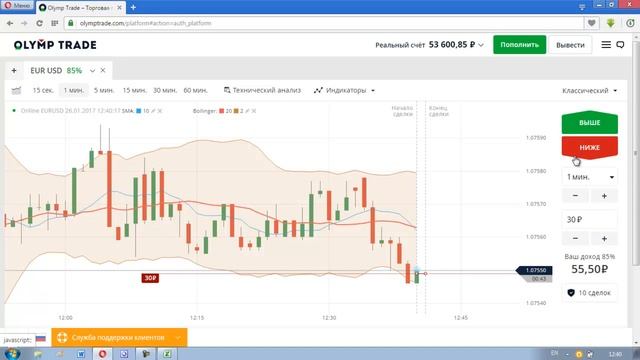
Task: Remove the Bollinger indicator
Action: pos(253,111)
